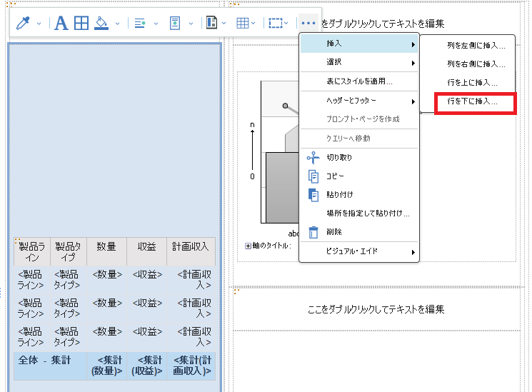Choose 削除 from the menu
The width and height of the screenshot is (532, 392).
(359, 232)
